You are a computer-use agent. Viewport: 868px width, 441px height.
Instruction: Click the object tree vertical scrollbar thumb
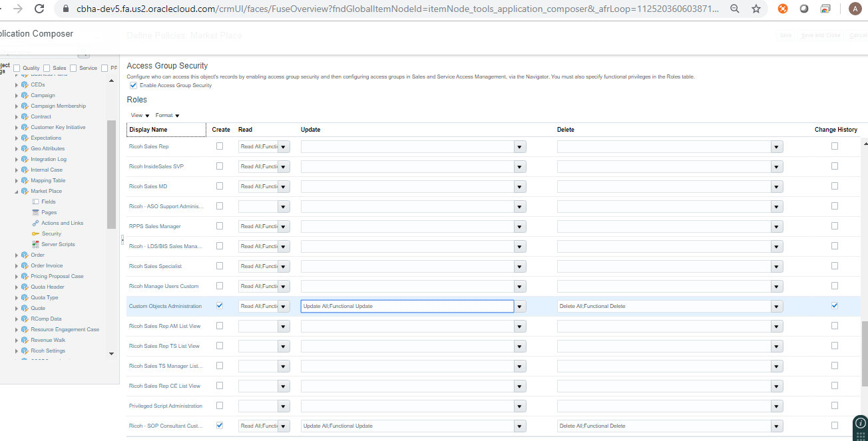point(111,175)
